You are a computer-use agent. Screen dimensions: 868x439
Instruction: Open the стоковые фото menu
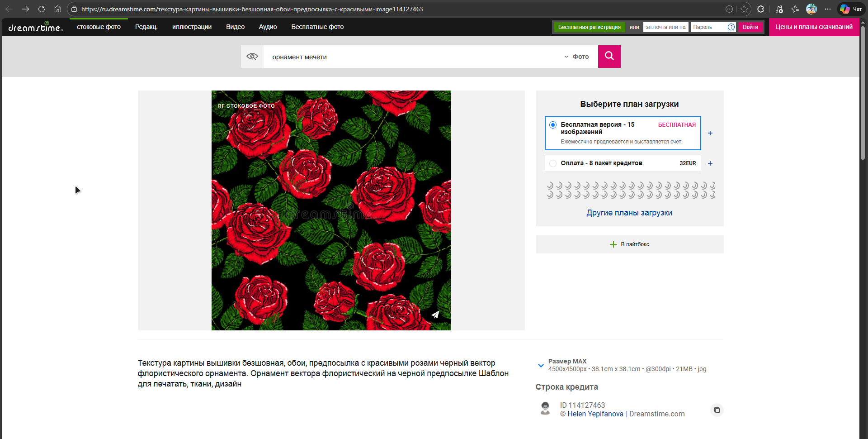pos(99,27)
